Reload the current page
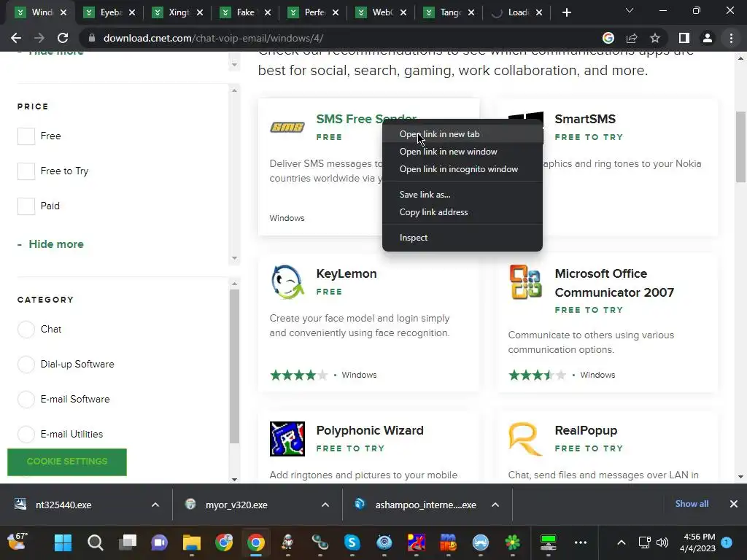 point(63,38)
